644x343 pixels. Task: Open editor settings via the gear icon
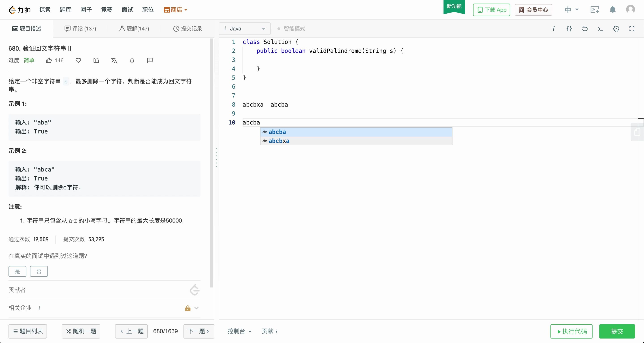(x=616, y=28)
